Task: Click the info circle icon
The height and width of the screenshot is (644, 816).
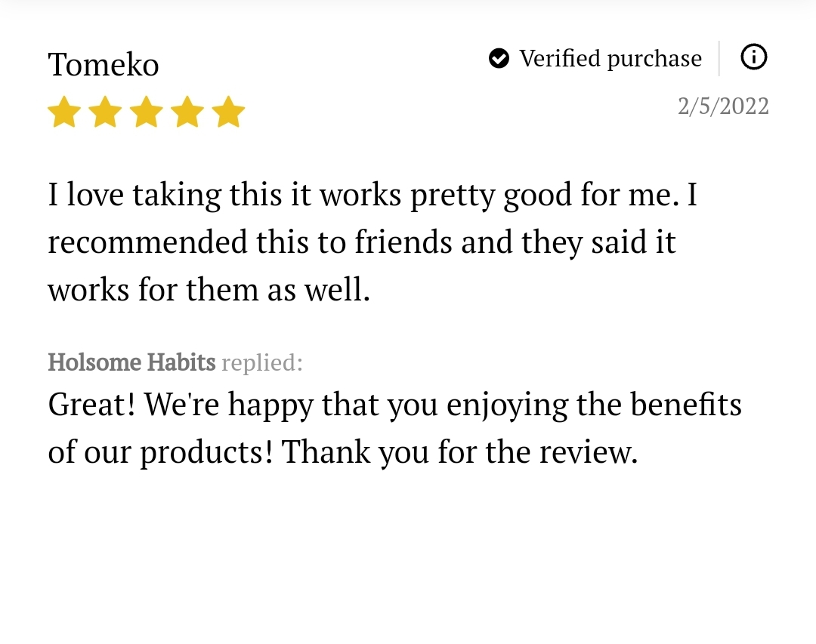Action: pyautogui.click(x=753, y=57)
